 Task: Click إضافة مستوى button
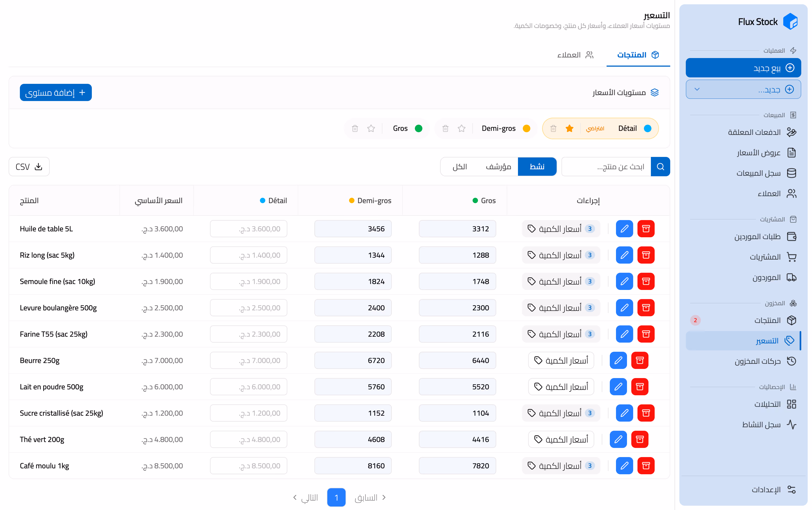point(56,92)
